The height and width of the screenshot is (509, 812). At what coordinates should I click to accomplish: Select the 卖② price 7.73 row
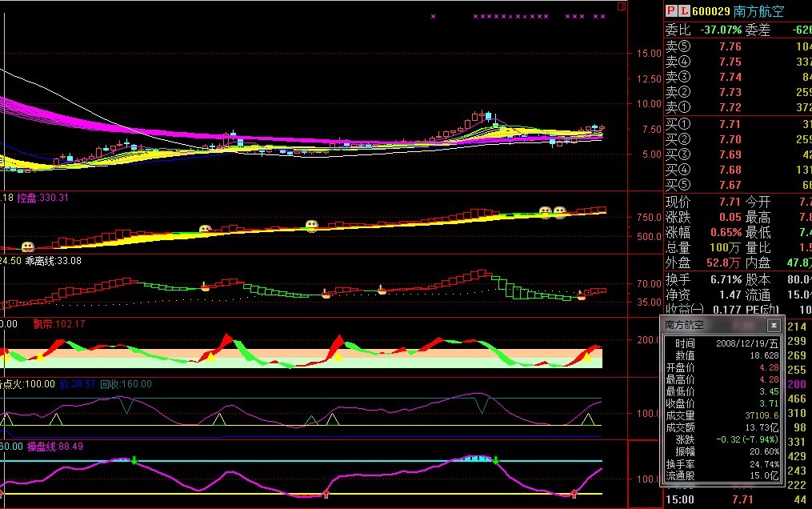click(x=738, y=92)
